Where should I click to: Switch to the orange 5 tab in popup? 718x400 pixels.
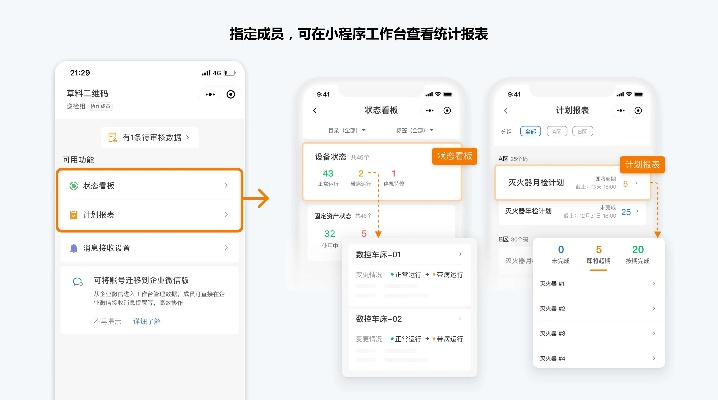599,254
